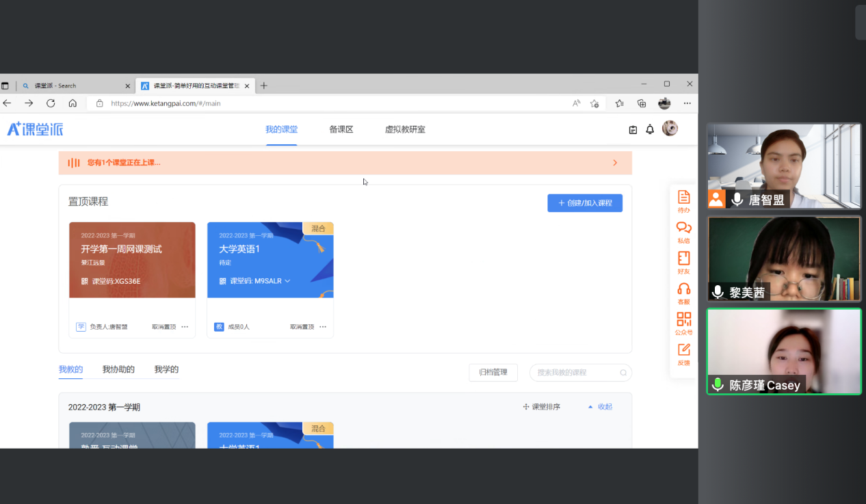Click the 创建/加入课程 button
Image resolution: width=866 pixels, height=504 pixels.
tap(584, 203)
